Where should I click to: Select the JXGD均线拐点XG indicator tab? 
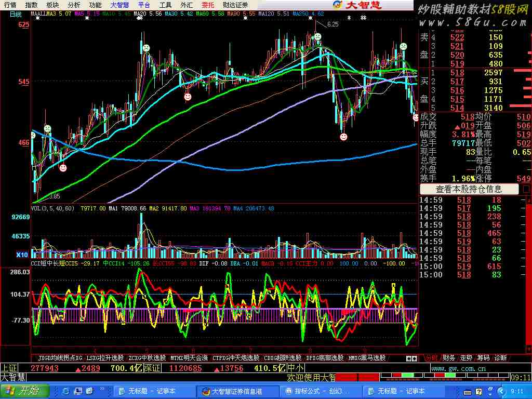[60, 357]
